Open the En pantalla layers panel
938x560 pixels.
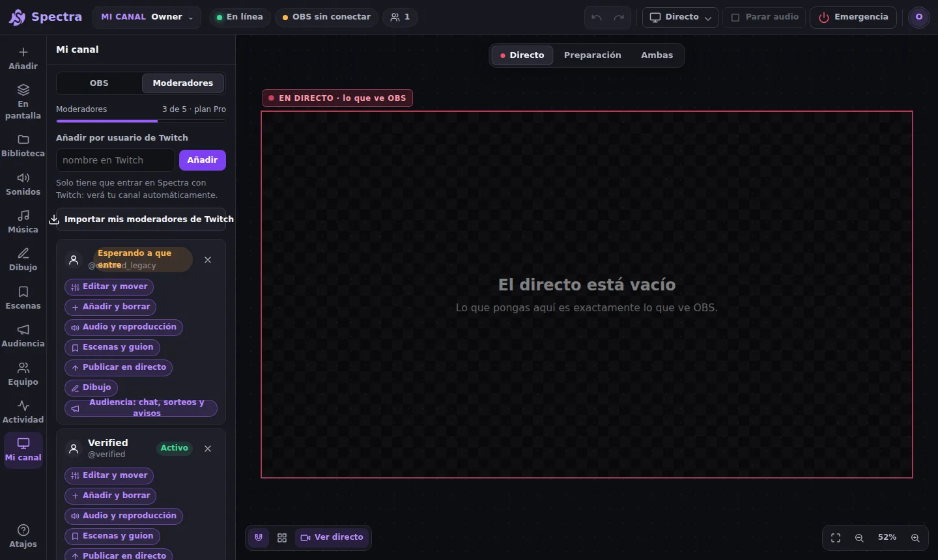[x=23, y=102]
